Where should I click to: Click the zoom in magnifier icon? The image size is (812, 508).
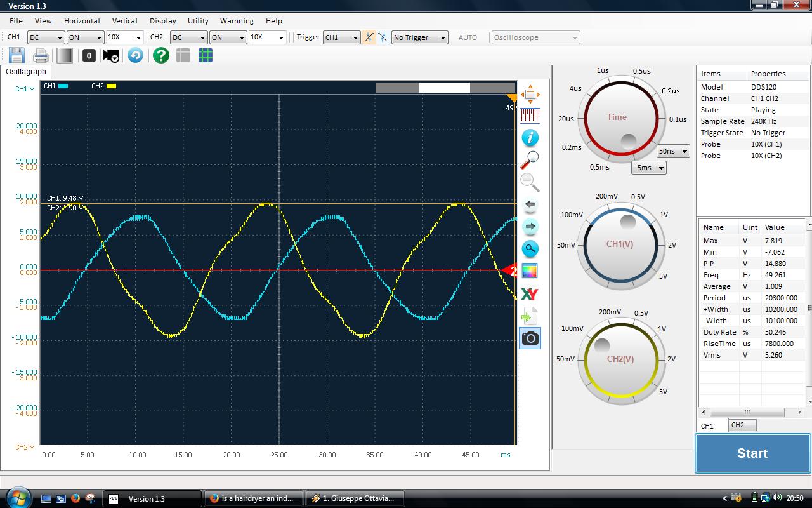(530, 160)
